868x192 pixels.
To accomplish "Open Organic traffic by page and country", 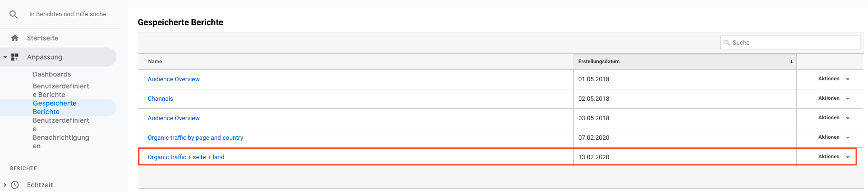I will click(195, 138).
